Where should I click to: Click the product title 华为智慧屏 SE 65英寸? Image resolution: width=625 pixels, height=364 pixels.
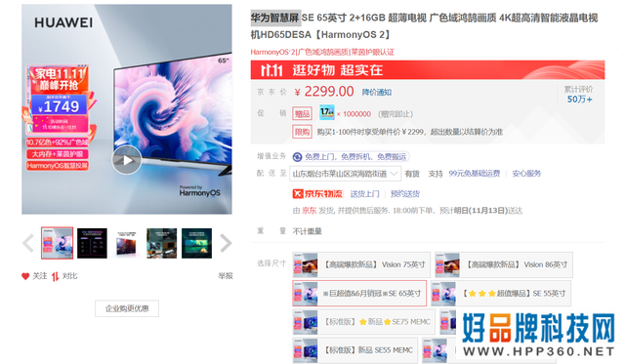424,26
